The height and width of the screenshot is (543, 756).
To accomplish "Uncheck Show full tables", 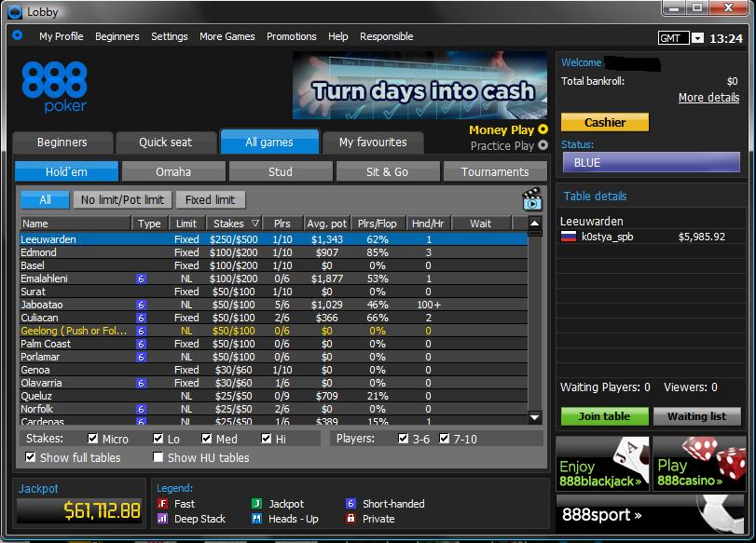I will (x=31, y=456).
